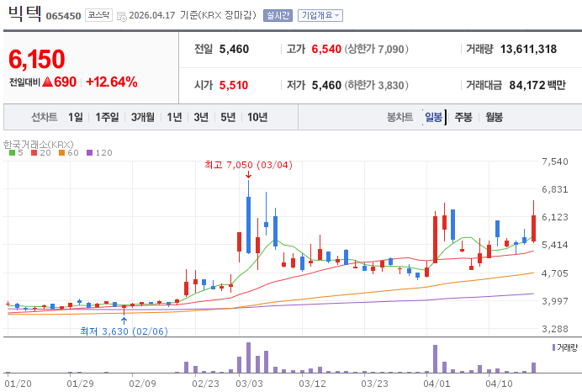Switch to 3개월 chart range
The image size is (582, 392).
click(142, 117)
